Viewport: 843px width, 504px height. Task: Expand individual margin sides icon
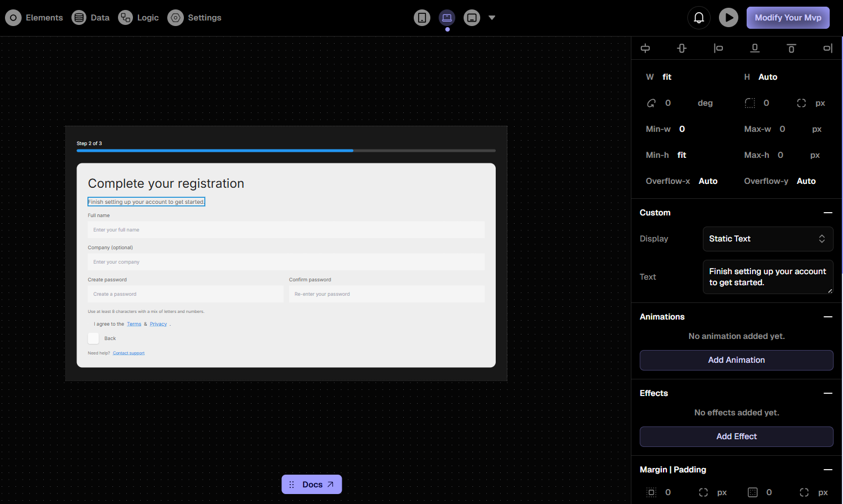click(x=703, y=492)
